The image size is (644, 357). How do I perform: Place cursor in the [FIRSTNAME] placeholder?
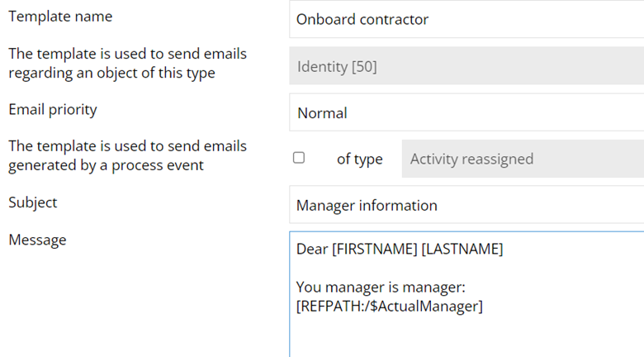375,249
